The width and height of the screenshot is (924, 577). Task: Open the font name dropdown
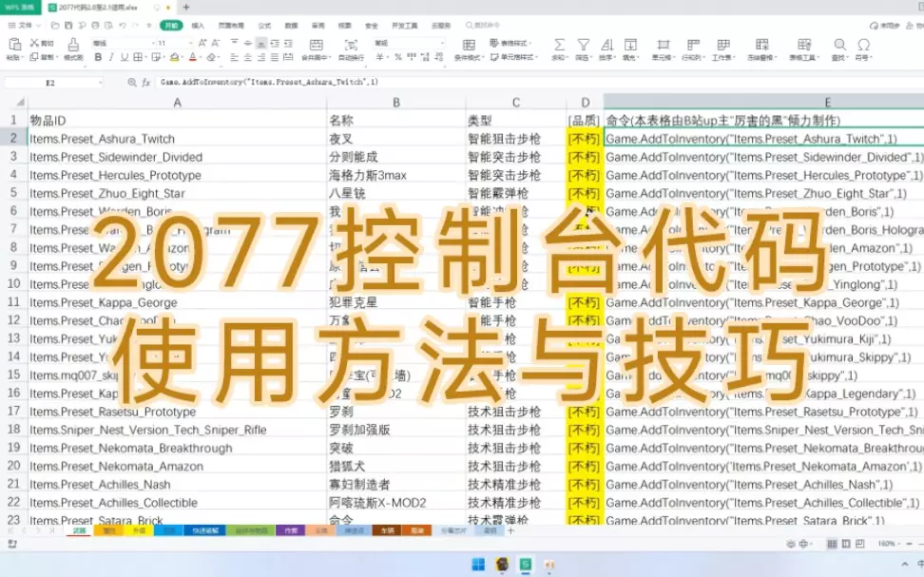click(x=153, y=43)
